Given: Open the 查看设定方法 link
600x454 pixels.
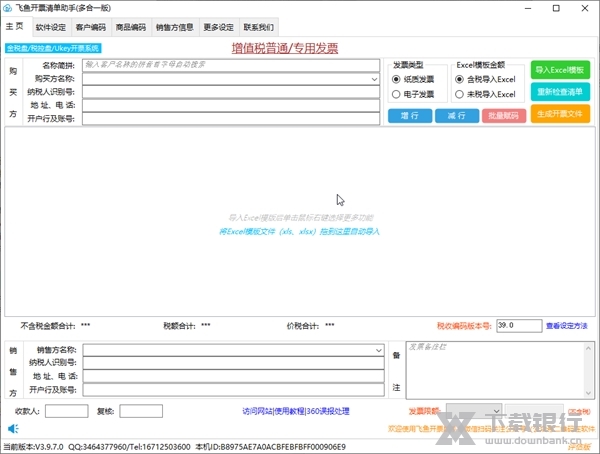Looking at the screenshot, I should coord(567,326).
